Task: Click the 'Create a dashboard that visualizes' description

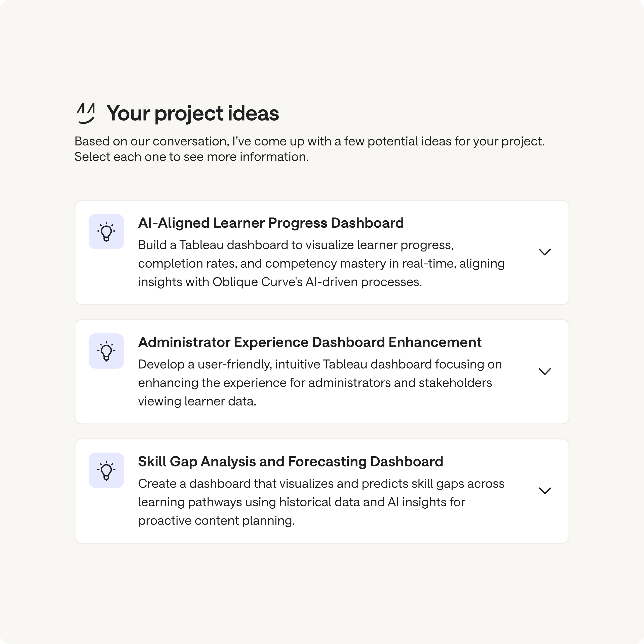Action: (x=321, y=502)
